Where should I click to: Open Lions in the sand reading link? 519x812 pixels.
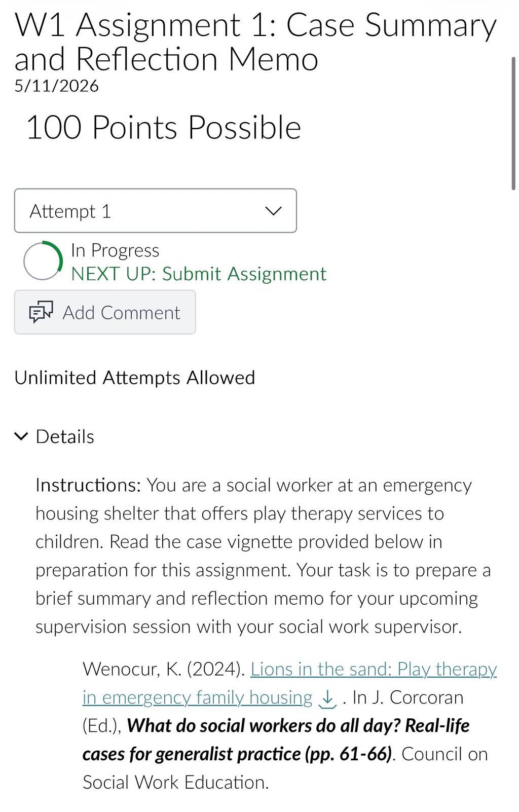tap(374, 669)
